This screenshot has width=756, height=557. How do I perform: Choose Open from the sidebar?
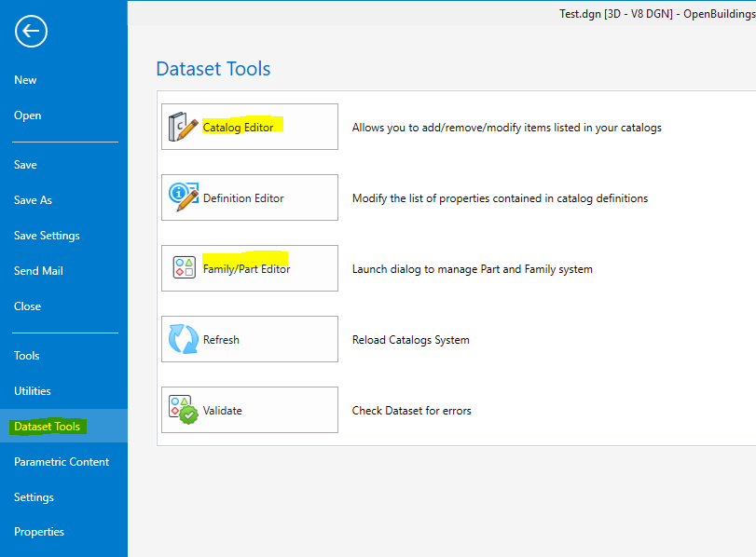[x=27, y=115]
